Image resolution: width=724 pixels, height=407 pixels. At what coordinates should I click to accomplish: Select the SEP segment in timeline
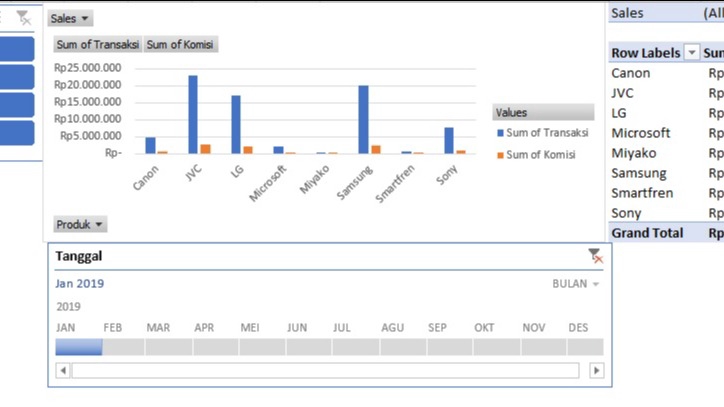click(450, 347)
